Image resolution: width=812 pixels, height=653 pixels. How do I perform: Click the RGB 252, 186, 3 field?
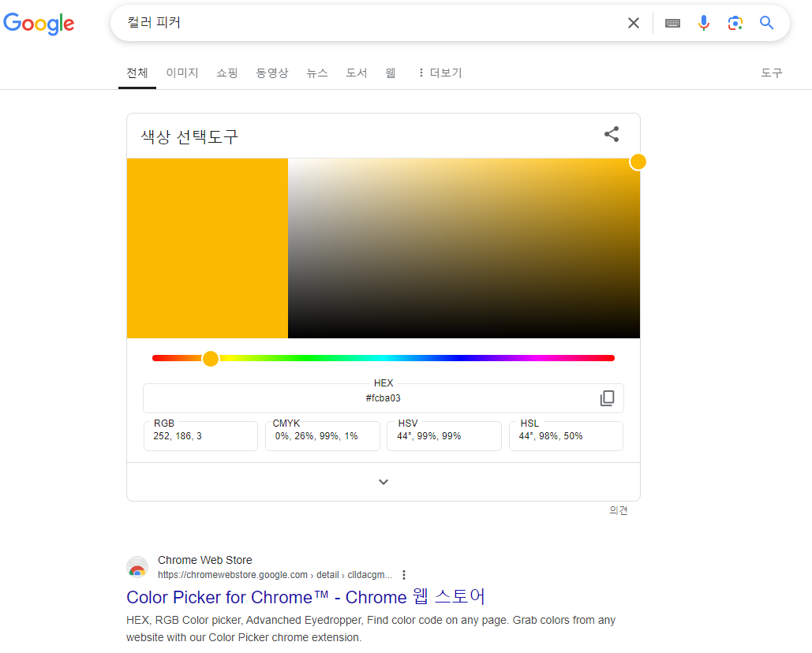(200, 435)
